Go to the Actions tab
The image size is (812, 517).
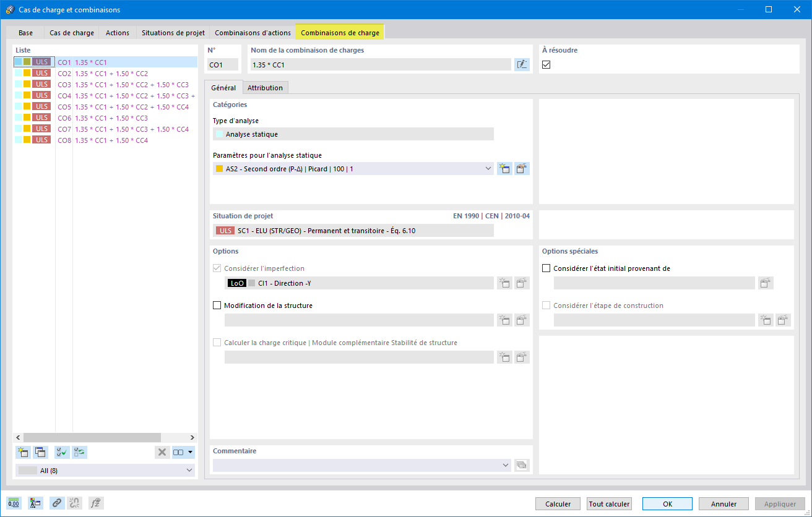pos(118,32)
